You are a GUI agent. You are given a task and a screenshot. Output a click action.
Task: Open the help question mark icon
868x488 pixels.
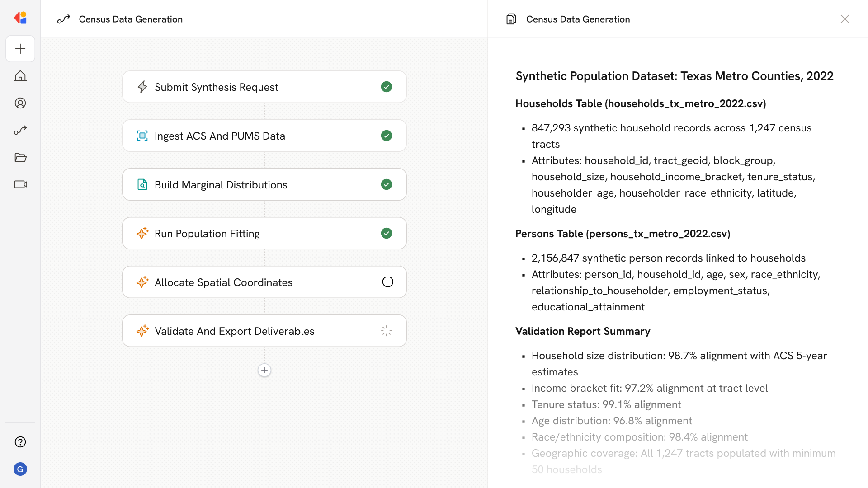coord(20,442)
